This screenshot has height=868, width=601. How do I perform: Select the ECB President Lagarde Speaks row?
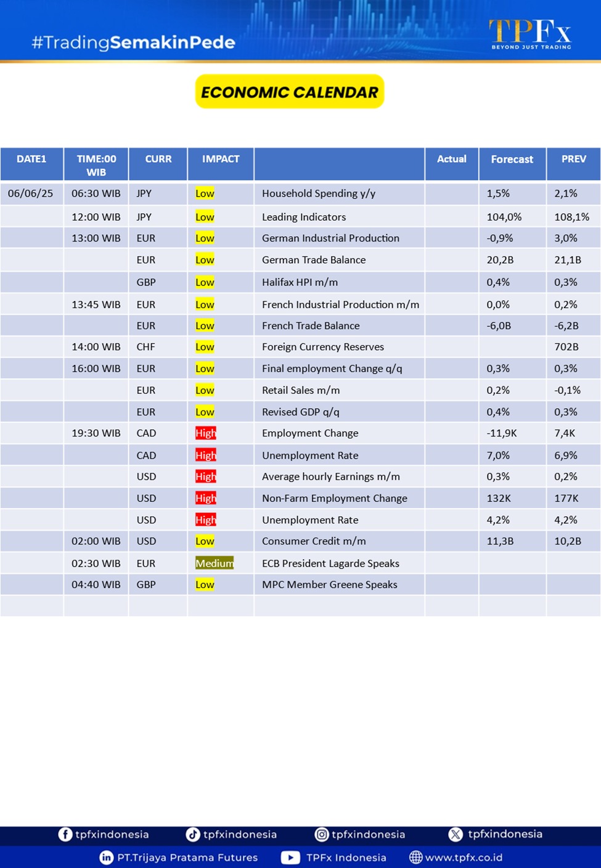click(330, 563)
